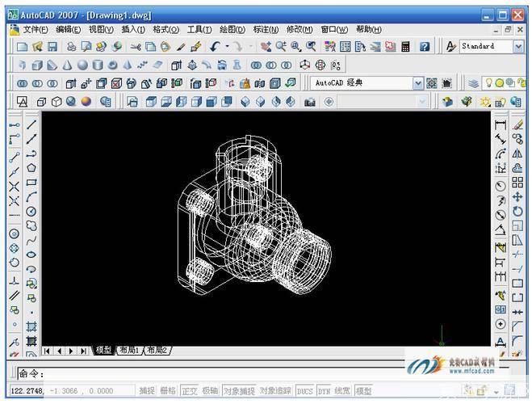
Task: Toggle 栅格 grid display
Action: pyautogui.click(x=168, y=391)
